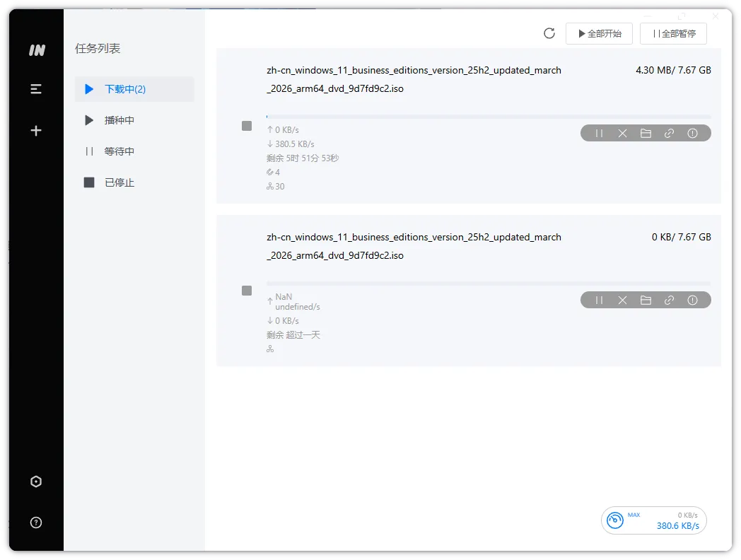The image size is (741, 560).
Task: Open folder of the 0 KB task
Action: click(646, 300)
